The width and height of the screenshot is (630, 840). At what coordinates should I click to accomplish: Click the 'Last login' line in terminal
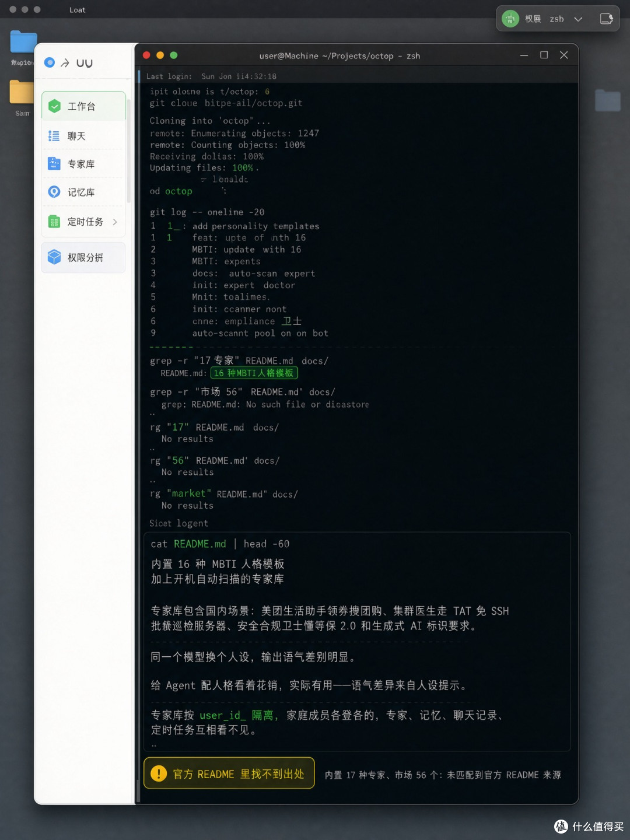tap(211, 76)
